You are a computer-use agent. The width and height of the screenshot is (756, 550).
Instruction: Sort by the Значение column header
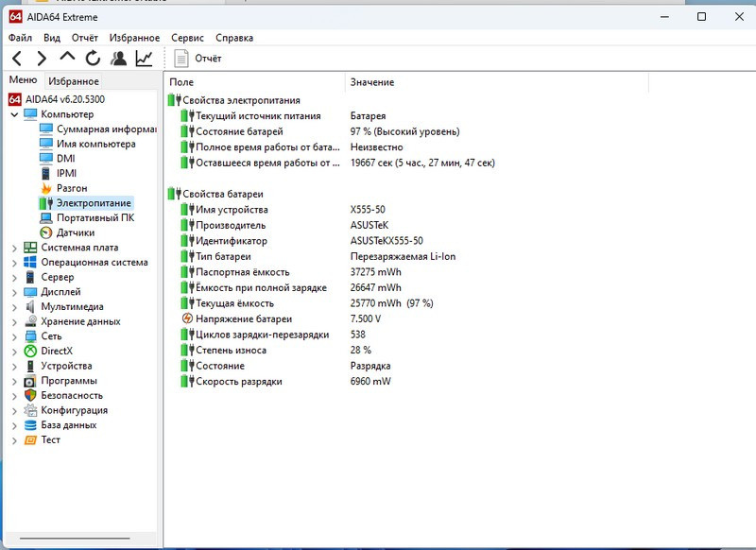click(497, 82)
